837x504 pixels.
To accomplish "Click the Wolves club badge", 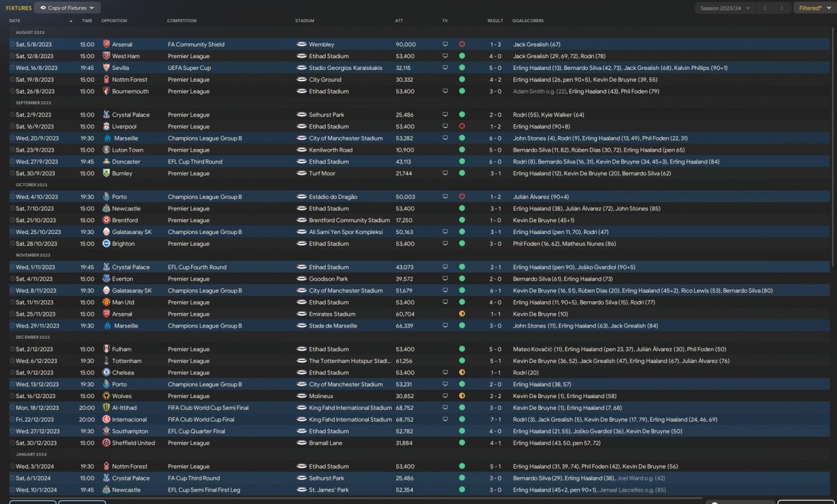I will (x=107, y=396).
